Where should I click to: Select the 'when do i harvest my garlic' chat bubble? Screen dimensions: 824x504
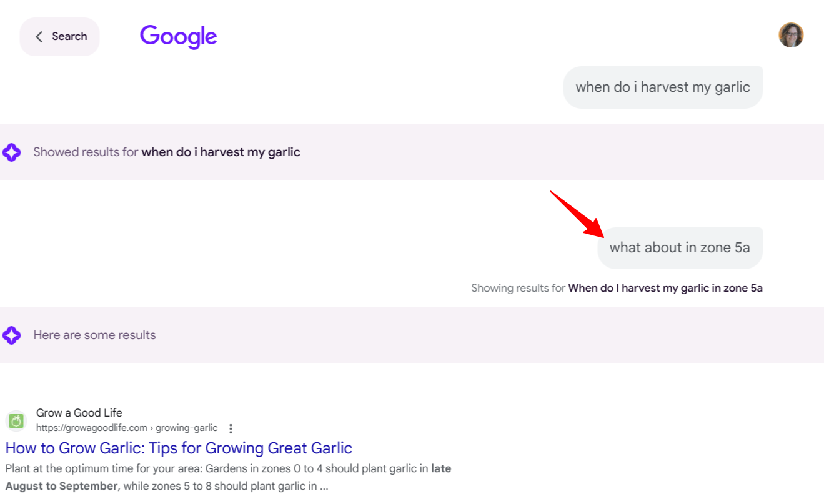click(x=662, y=87)
